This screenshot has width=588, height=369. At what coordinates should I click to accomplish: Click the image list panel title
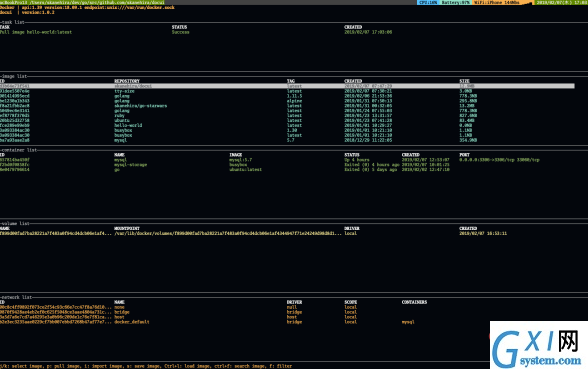(14, 76)
